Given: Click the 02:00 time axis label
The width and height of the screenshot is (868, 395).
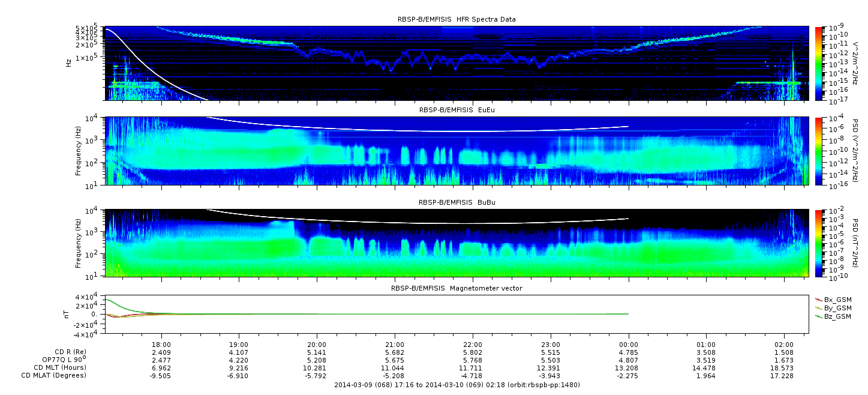Looking at the screenshot, I should click(784, 345).
